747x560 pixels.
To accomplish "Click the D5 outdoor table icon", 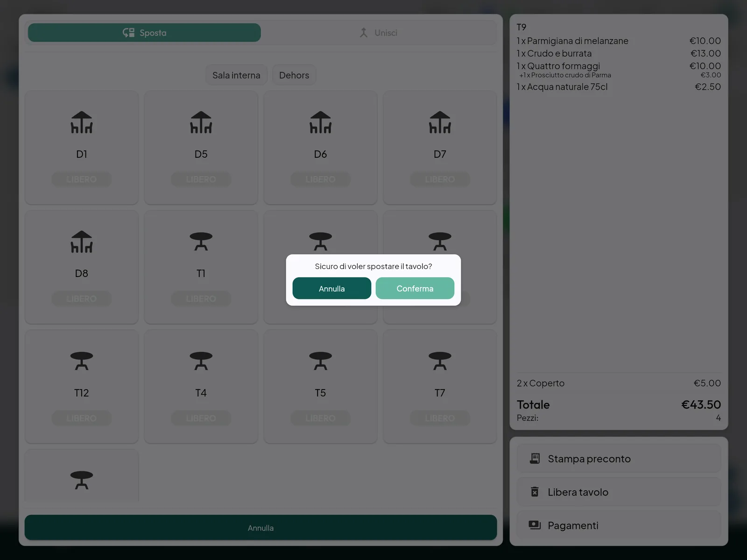I will click(201, 122).
